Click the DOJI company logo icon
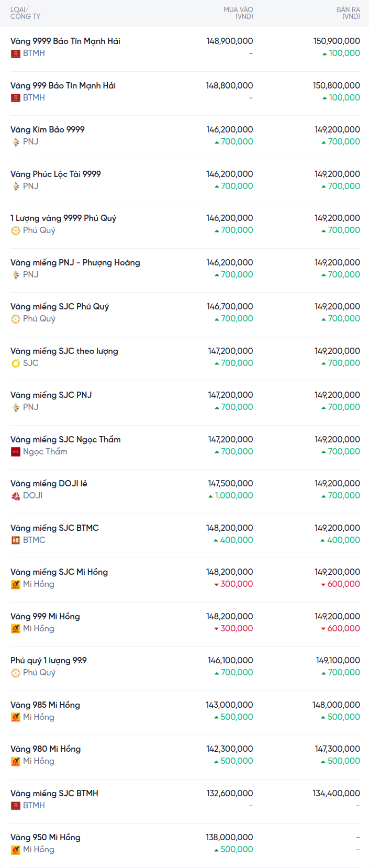Viewport: 369px width, 868px height. [16, 496]
